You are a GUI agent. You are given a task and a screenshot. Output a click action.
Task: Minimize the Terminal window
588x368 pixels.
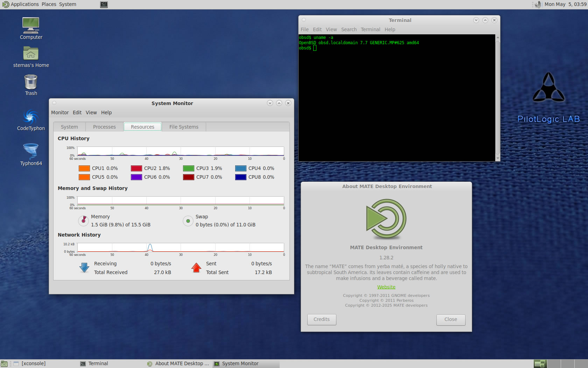(x=476, y=20)
